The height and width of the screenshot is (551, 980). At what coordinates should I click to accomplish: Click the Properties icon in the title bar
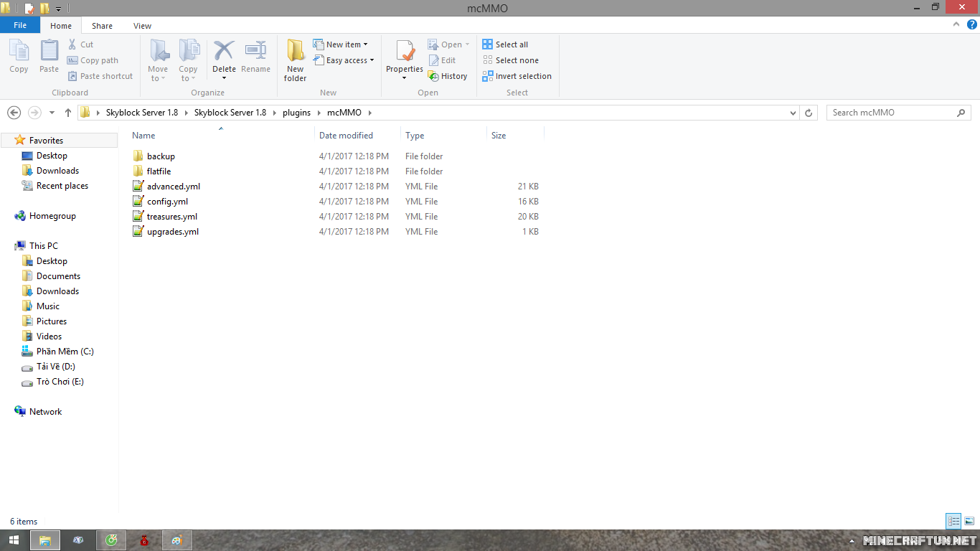(x=29, y=8)
